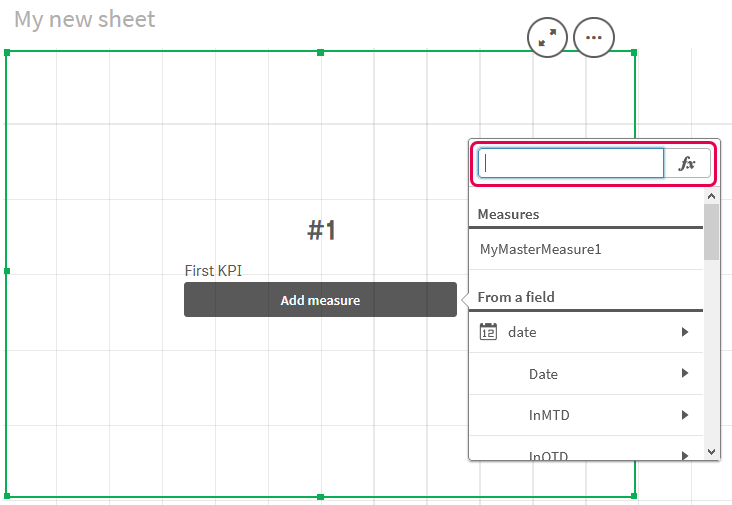Select MyMasterMeasure1 from Measures list
Screen dimensions: 732x505
coord(541,249)
